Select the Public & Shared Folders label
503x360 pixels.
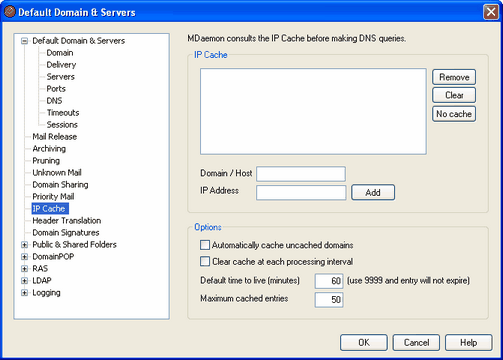click(x=74, y=245)
